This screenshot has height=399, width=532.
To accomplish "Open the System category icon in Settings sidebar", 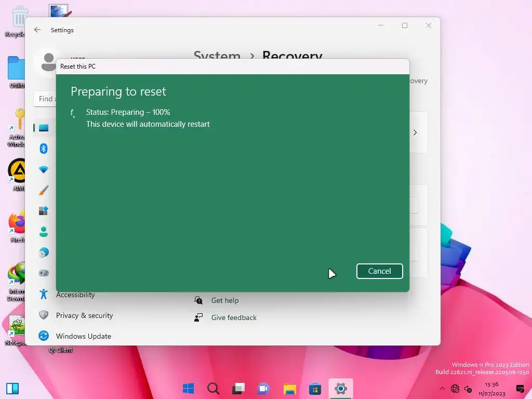I will (x=44, y=128).
